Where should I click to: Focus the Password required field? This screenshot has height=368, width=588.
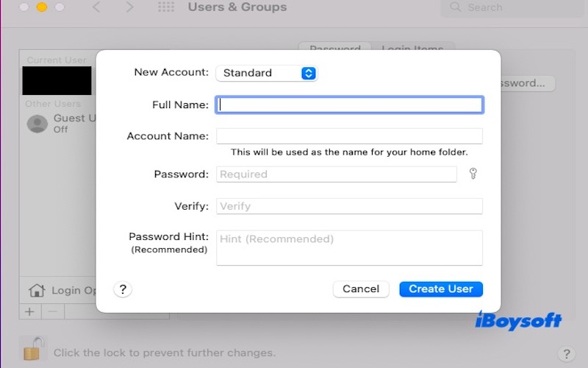[337, 174]
